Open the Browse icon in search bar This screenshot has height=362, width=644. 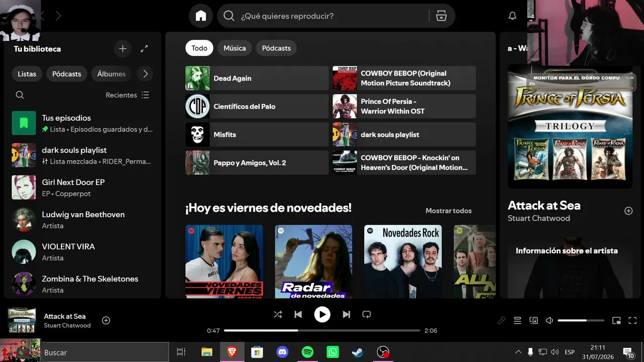441,16
